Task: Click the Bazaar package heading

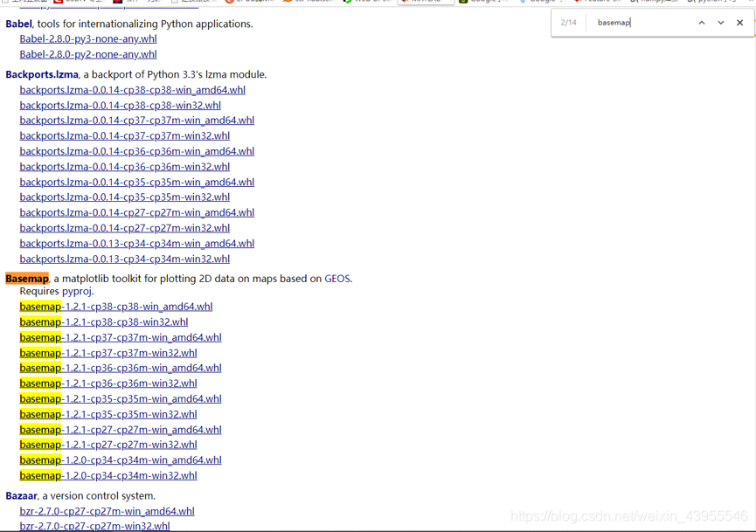Action: click(21, 496)
